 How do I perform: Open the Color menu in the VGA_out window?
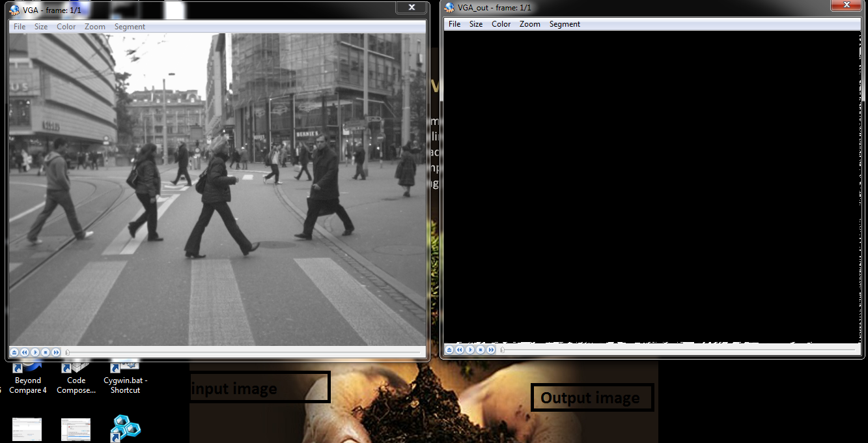501,24
